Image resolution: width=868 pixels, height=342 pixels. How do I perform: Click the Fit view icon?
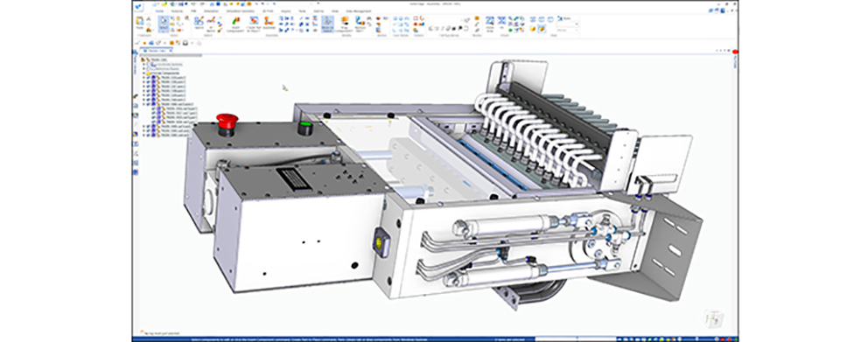pyautogui.click(x=501, y=24)
